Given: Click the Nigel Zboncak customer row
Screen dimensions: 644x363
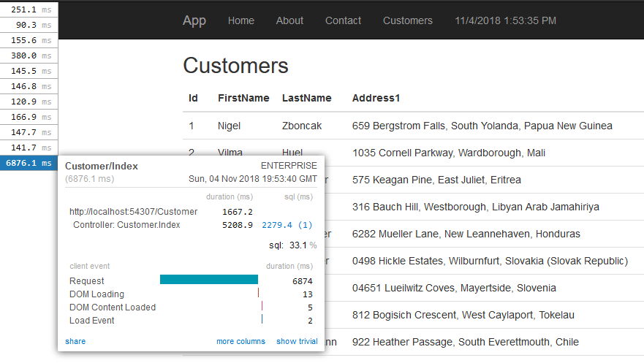Looking at the screenshot, I should 413,126.
